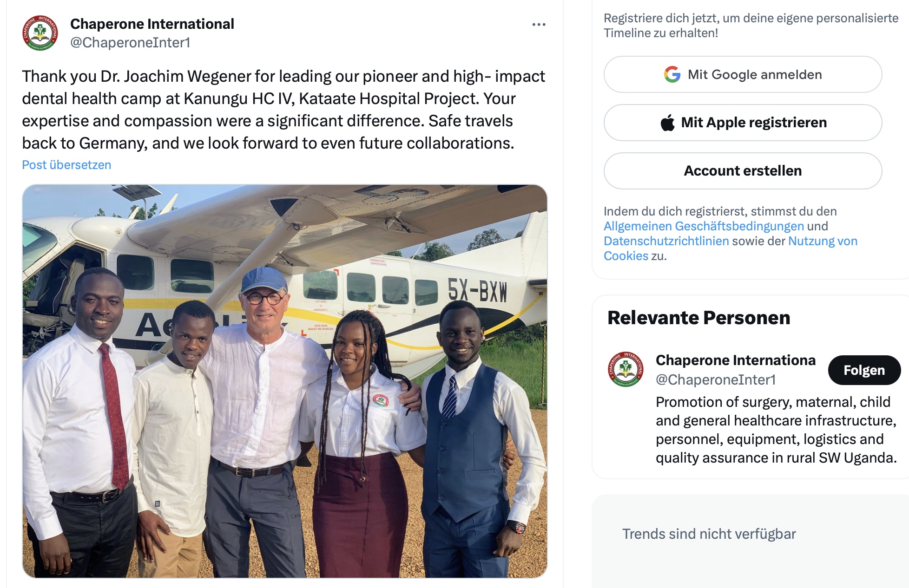Click the profile bio about rural SW Uganda

(776, 430)
